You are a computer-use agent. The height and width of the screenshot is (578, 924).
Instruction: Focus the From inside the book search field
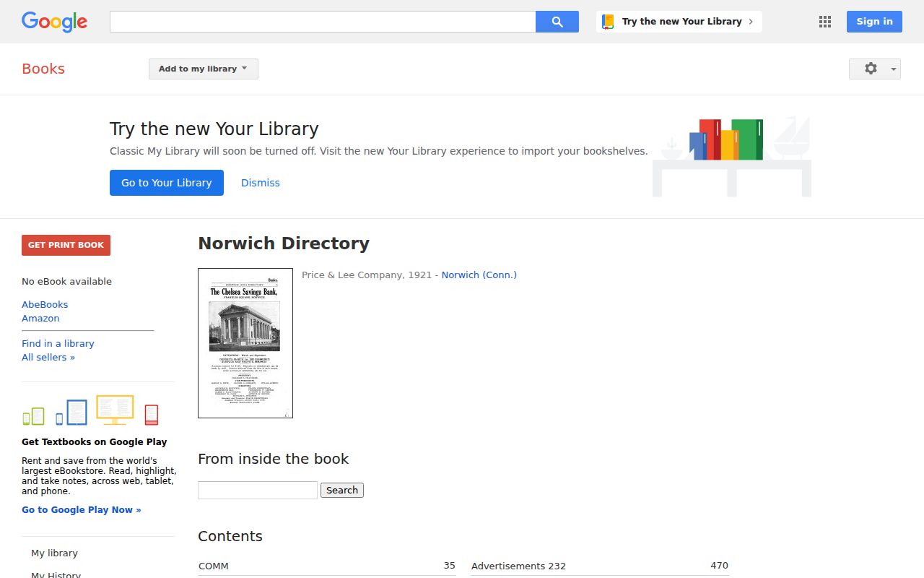coord(258,490)
